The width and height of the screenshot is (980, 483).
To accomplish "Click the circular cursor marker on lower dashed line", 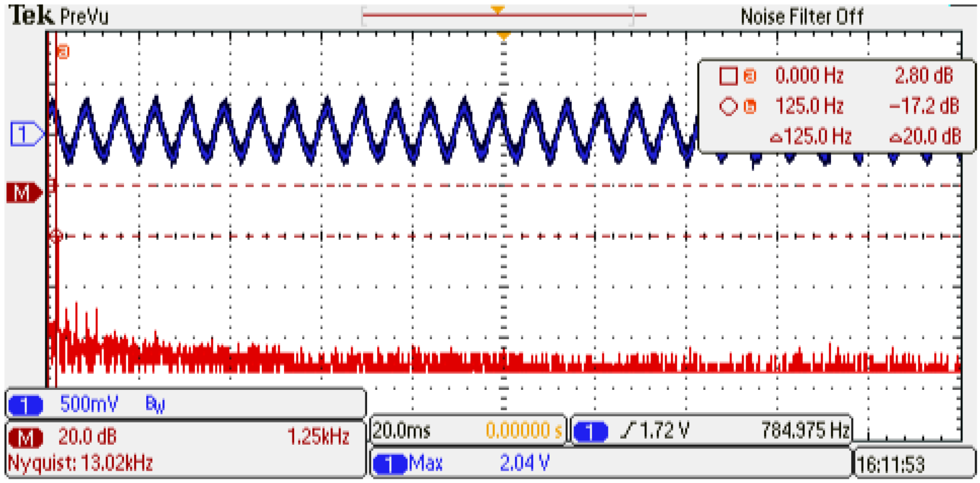I will [x=56, y=235].
